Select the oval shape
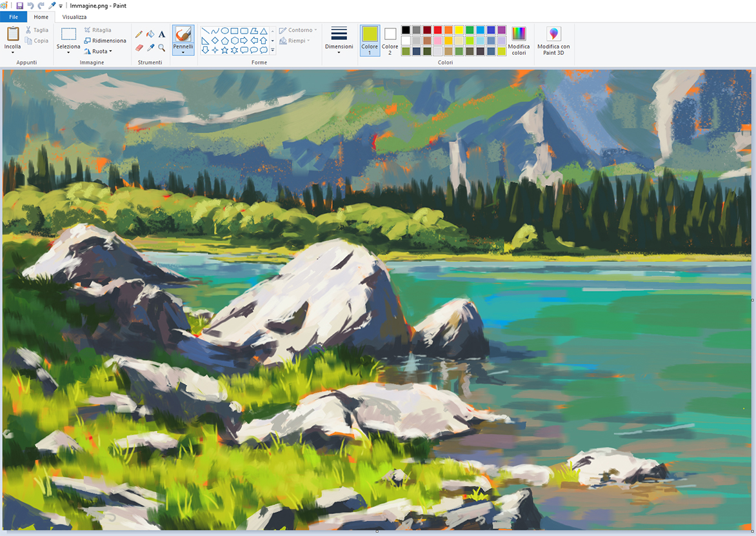 point(224,31)
